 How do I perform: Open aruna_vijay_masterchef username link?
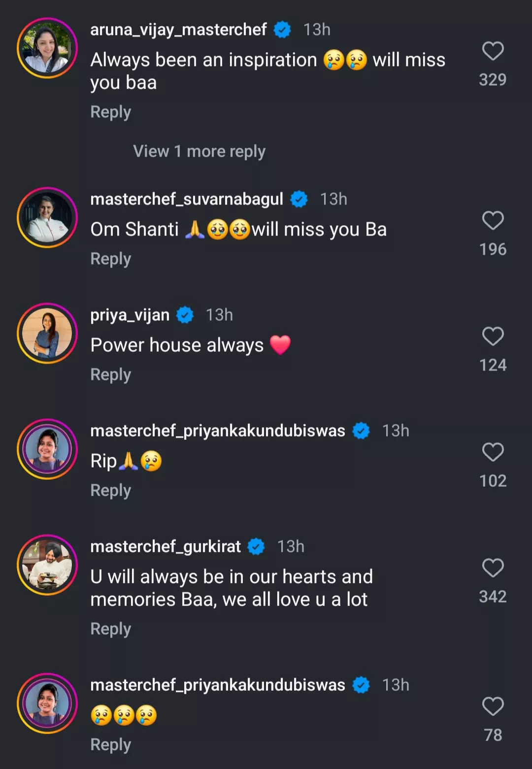point(178,30)
